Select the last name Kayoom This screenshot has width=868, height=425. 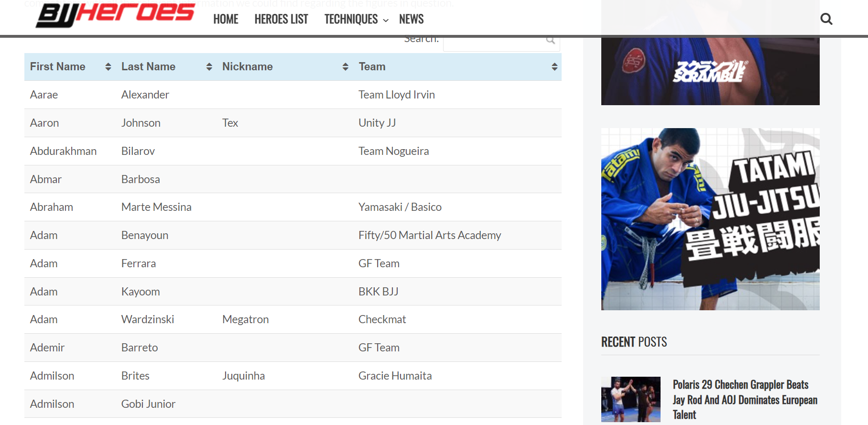(x=141, y=292)
